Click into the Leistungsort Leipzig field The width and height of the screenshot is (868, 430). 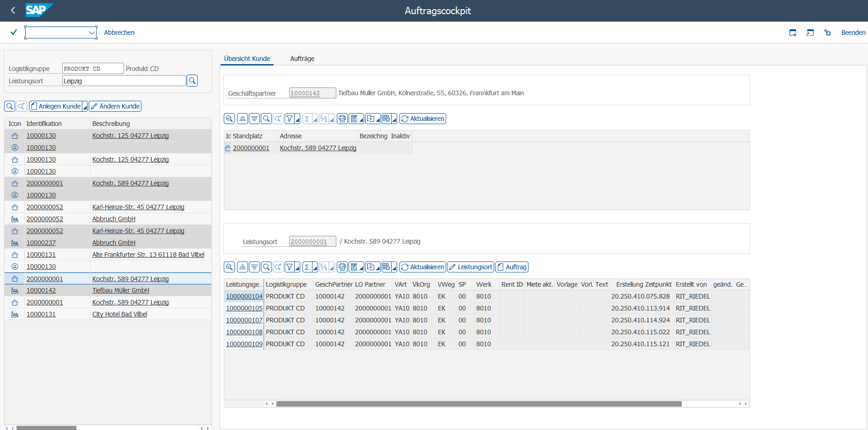coord(124,81)
